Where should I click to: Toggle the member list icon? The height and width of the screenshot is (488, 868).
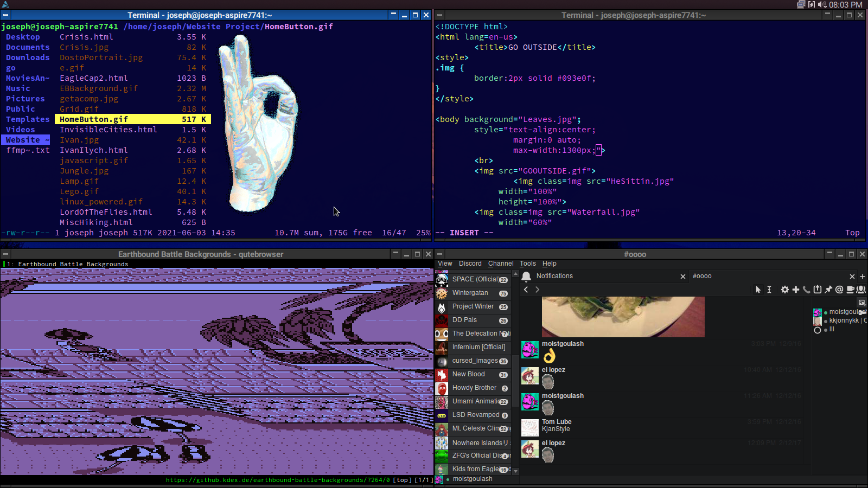[861, 290]
